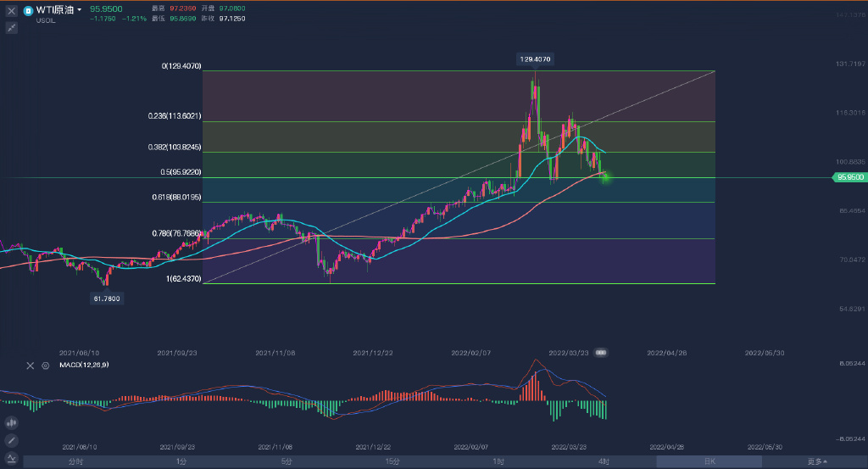Click the -1.1750 price change value
Image resolution: width=868 pixels, height=469 pixels.
click(103, 19)
